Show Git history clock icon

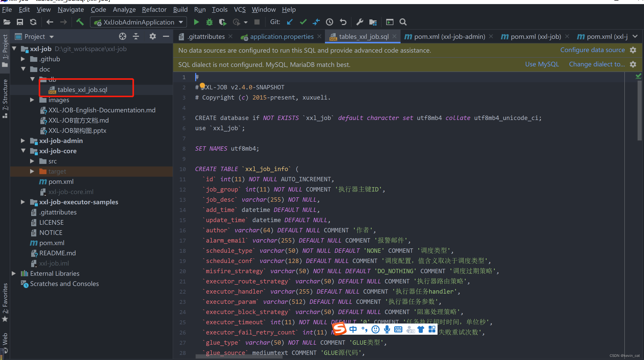(330, 22)
